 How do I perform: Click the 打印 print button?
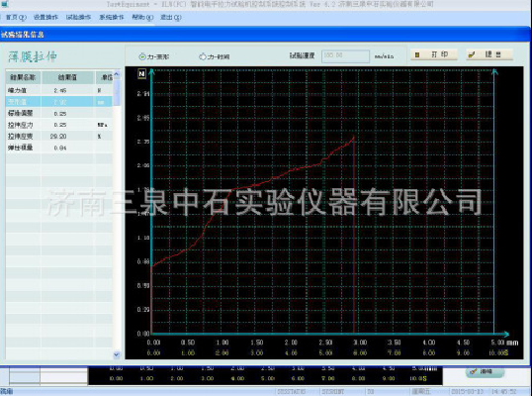click(x=434, y=54)
